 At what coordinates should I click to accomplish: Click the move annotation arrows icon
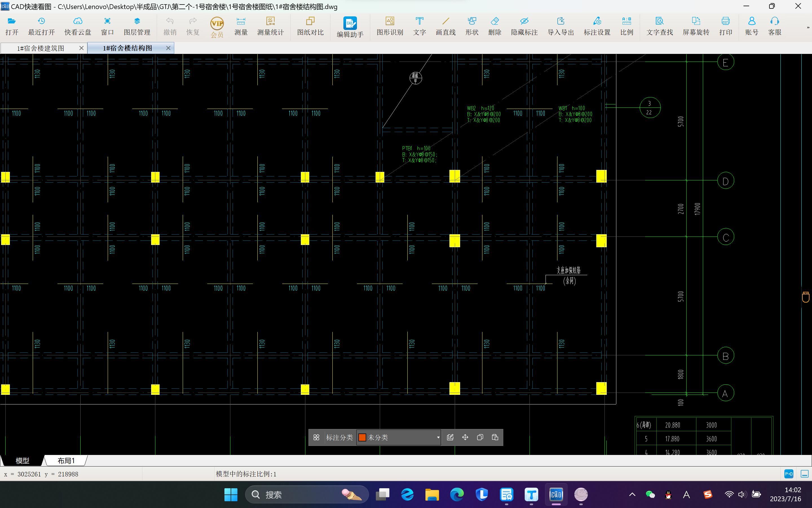click(x=465, y=437)
